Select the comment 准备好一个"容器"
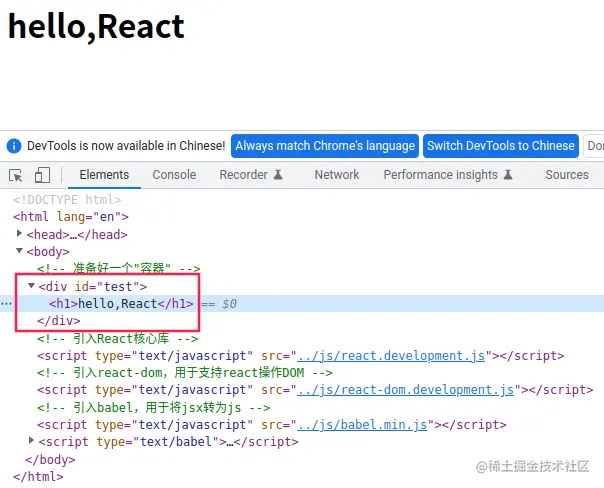 (x=119, y=268)
